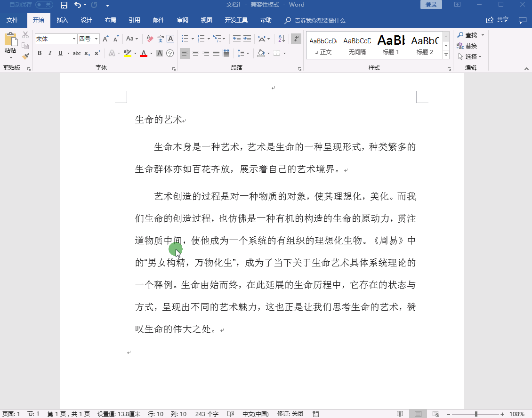
Task: Click the zoom slider handle in the status bar
Action: click(476, 414)
